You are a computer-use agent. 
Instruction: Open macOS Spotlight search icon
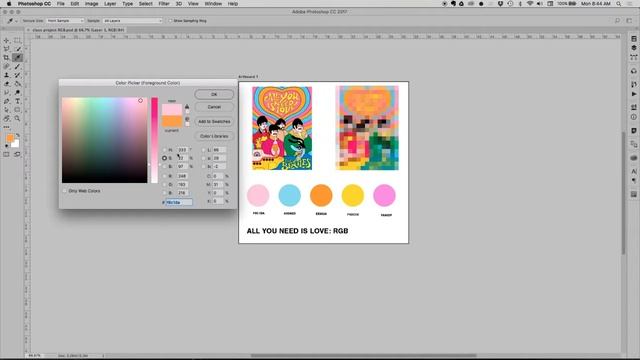click(619, 4)
